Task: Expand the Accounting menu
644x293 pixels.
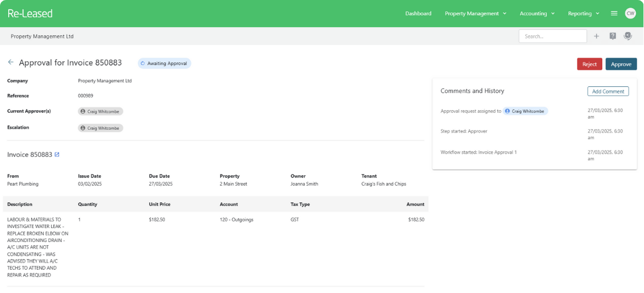Action: (537, 14)
